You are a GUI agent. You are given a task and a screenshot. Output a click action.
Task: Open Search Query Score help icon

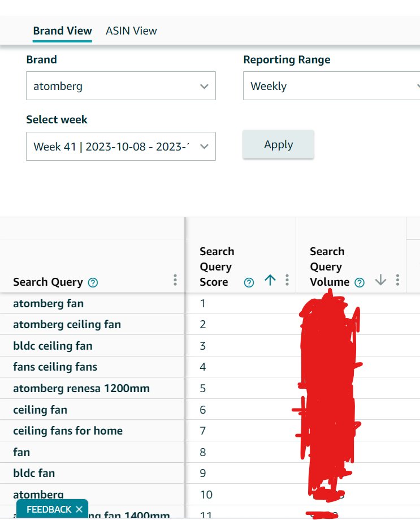[249, 282]
